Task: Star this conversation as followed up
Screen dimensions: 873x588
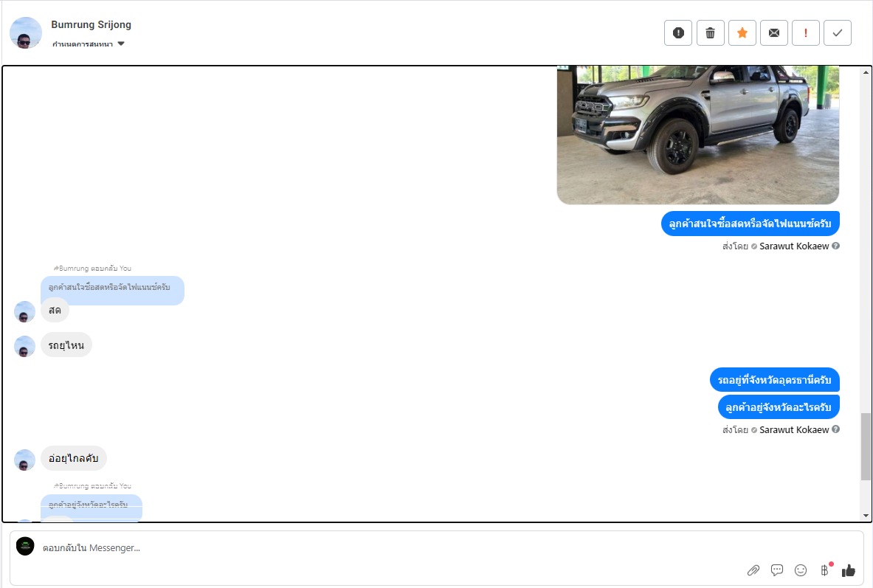Action: click(x=742, y=33)
